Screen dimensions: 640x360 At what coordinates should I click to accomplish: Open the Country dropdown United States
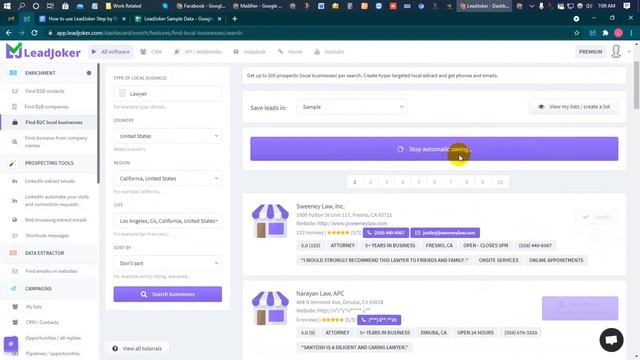(x=168, y=136)
